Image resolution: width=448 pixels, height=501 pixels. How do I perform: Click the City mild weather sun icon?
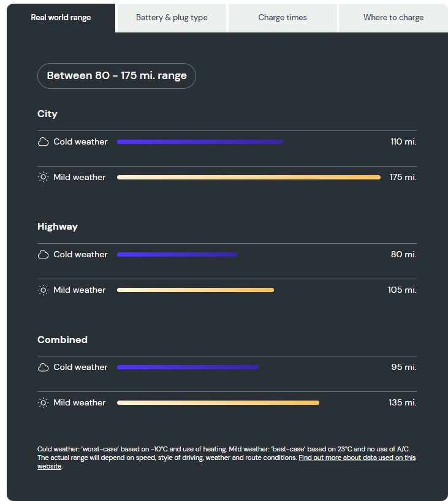[43, 177]
